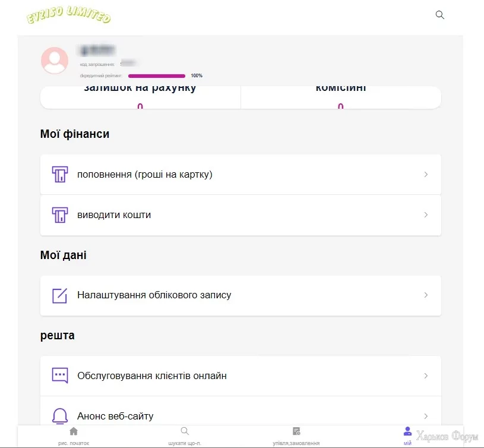Click the credit rating progress bar
The width and height of the screenshot is (484, 448).
coord(157,76)
